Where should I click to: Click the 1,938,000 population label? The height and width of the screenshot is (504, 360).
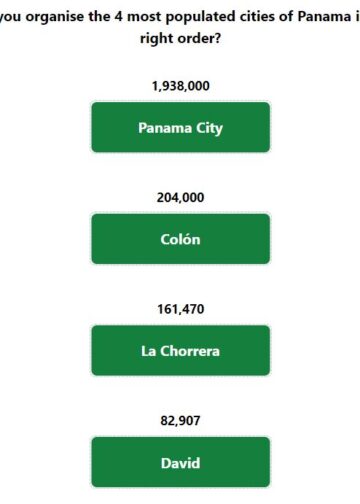181,86
